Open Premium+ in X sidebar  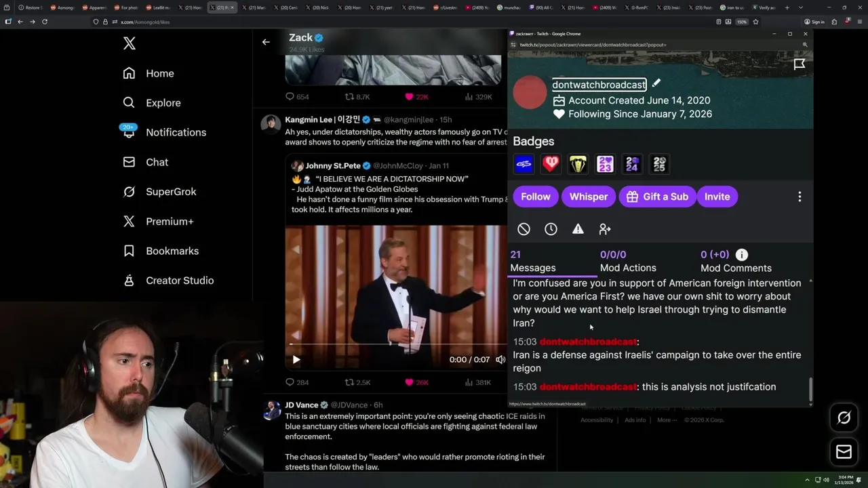[x=158, y=222]
